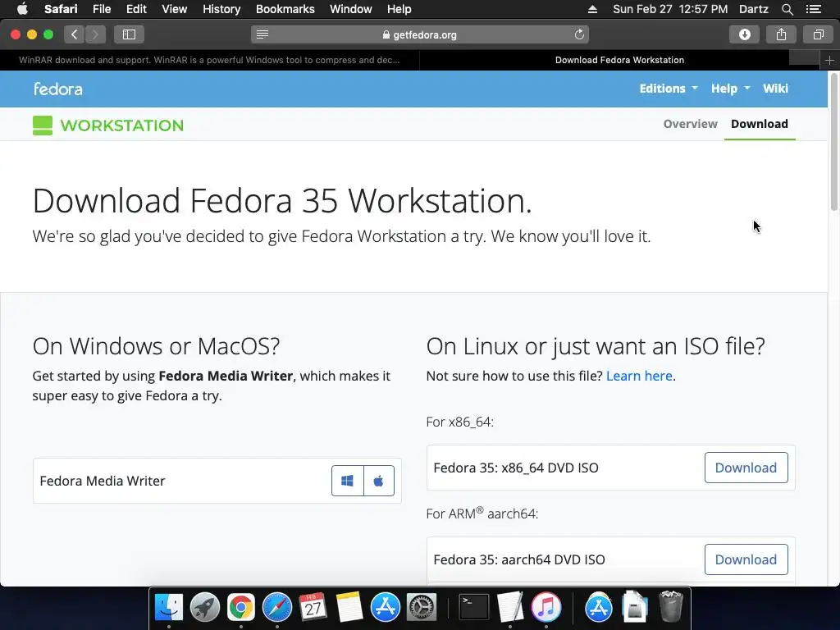
Task: Open Notification Center list icon
Action: pos(814,9)
